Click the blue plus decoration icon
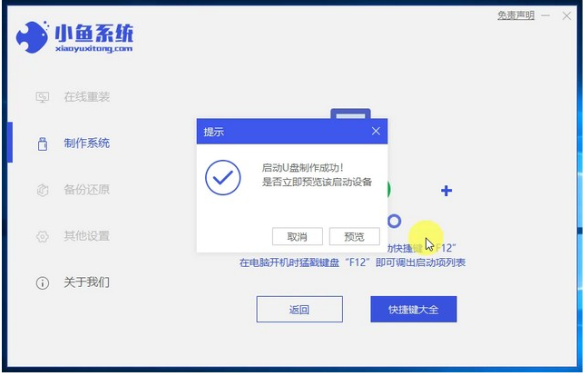The height and width of the screenshot is (376, 588). click(x=446, y=191)
